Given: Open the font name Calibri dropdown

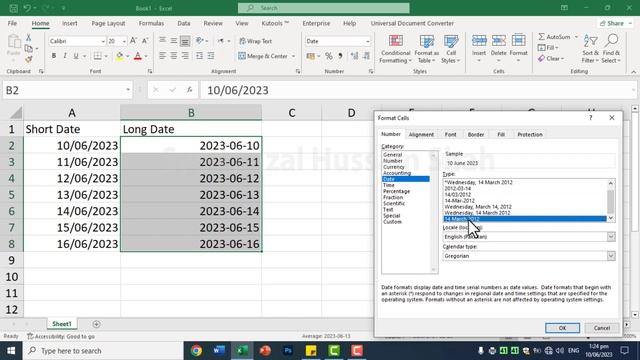Looking at the screenshot, I should coord(103,41).
